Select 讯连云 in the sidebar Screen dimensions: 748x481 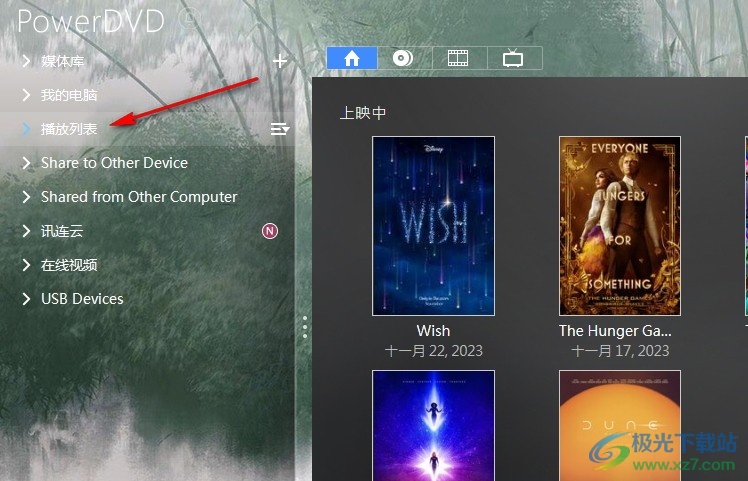pos(62,231)
